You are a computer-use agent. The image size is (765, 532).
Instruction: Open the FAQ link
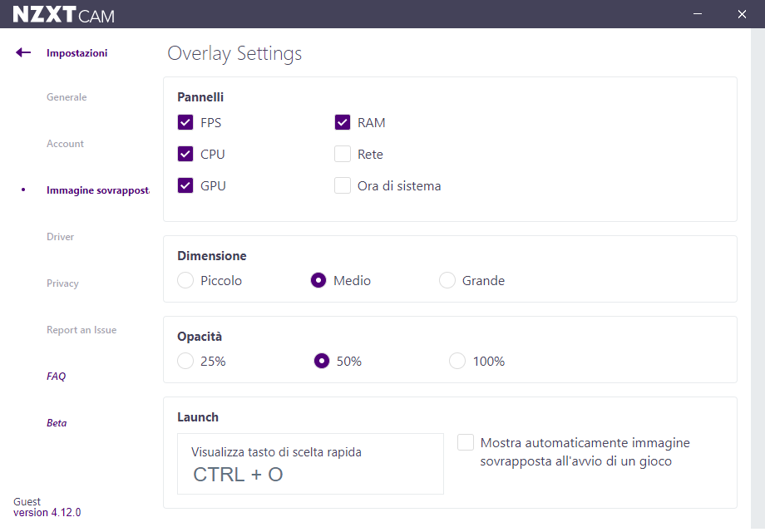(x=56, y=377)
